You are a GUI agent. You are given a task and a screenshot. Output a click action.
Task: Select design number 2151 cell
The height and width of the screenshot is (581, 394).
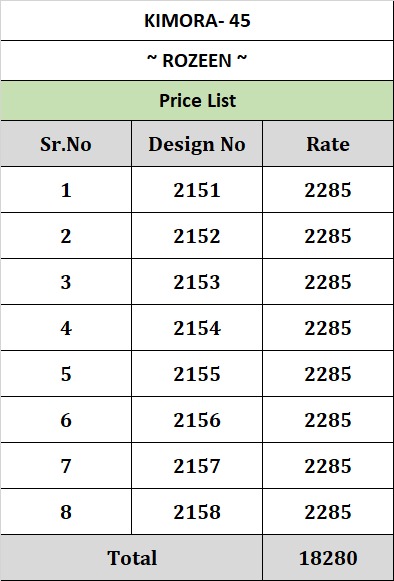click(x=197, y=190)
